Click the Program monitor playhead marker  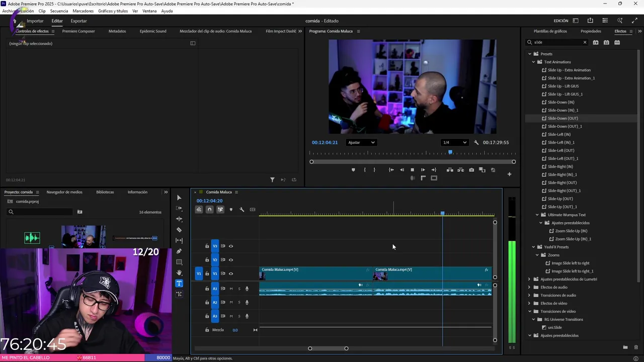coord(450,152)
